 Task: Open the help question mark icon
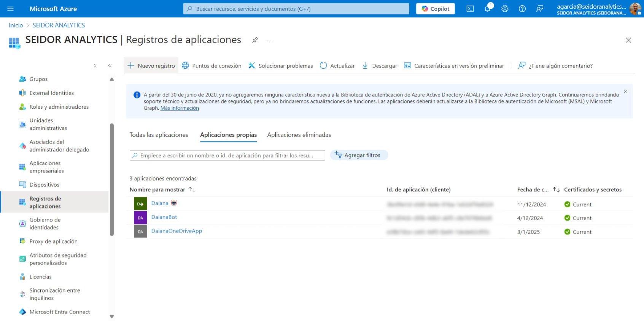[522, 9]
